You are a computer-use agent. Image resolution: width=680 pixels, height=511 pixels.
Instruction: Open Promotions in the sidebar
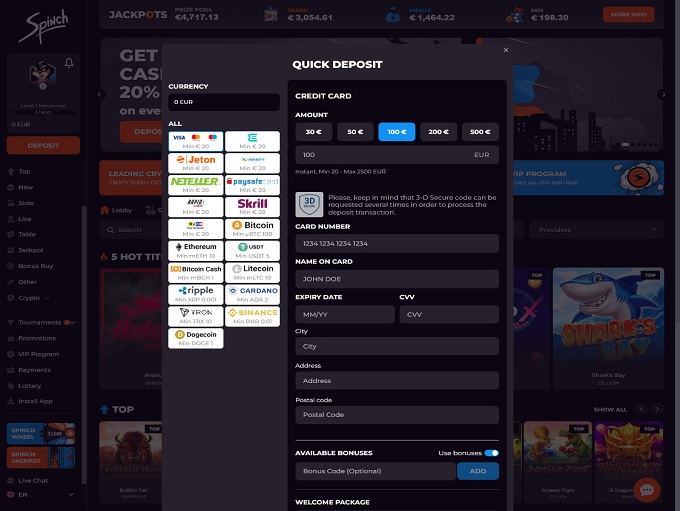coord(37,338)
